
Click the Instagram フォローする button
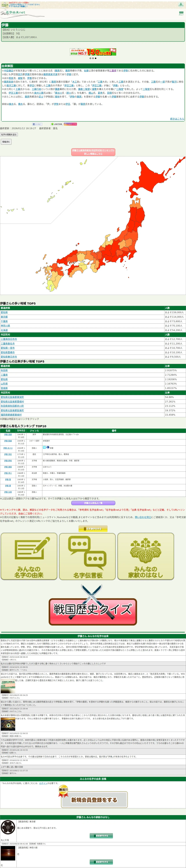click(71, 124)
